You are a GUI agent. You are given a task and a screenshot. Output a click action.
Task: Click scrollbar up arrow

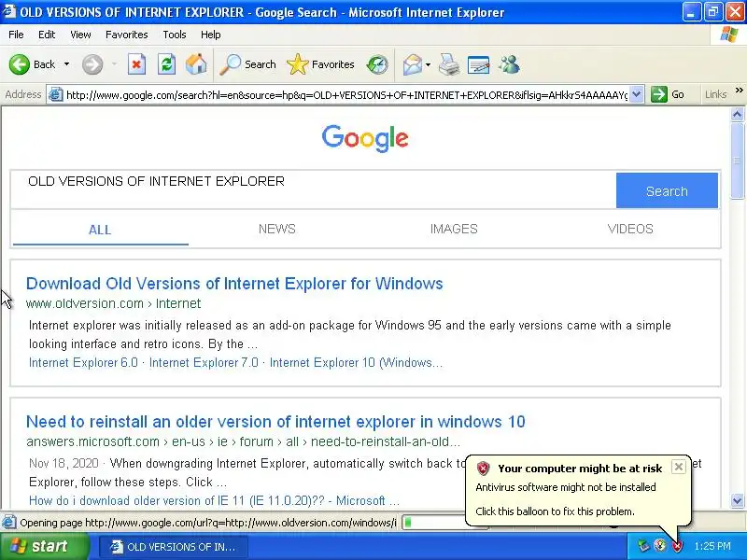tap(737, 114)
